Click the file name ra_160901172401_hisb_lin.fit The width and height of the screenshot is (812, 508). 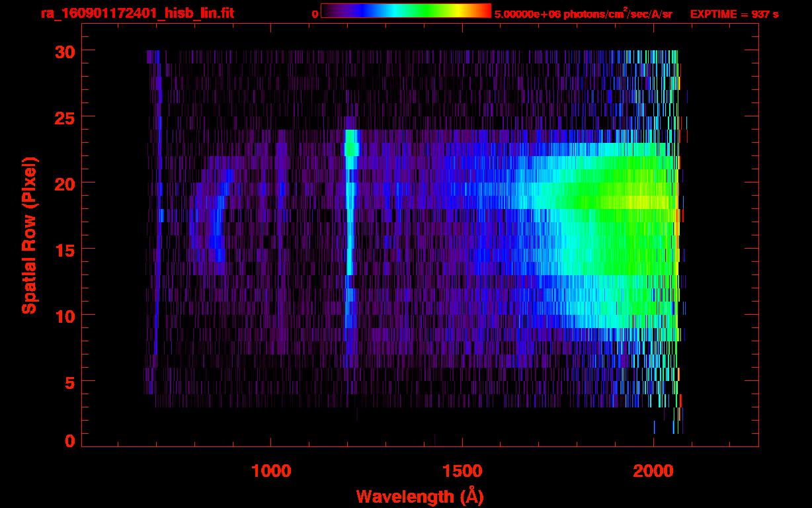[x=137, y=13]
